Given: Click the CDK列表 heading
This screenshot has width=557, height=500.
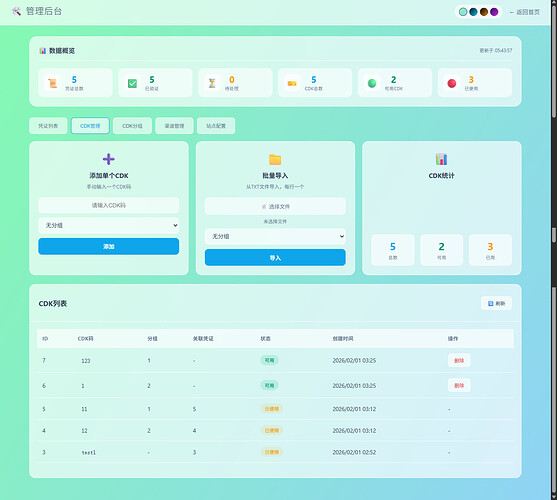Looking at the screenshot, I should click(x=53, y=304).
